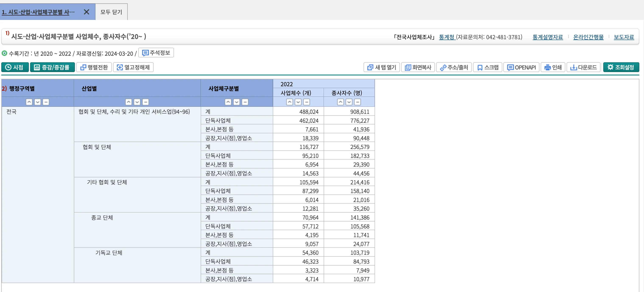Open table in 새 탭 열기
Image resolution: width=644 pixels, height=292 pixels.
tap(381, 67)
